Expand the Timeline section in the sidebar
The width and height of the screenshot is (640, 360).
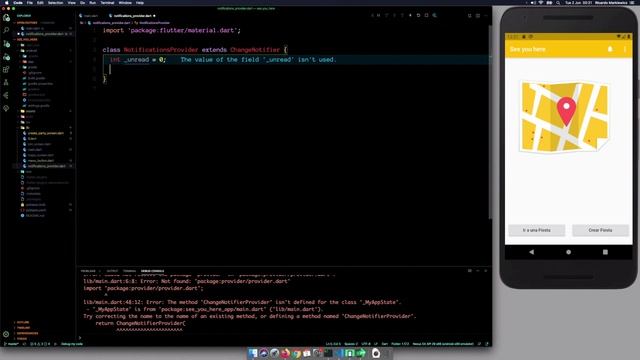tap(23, 328)
